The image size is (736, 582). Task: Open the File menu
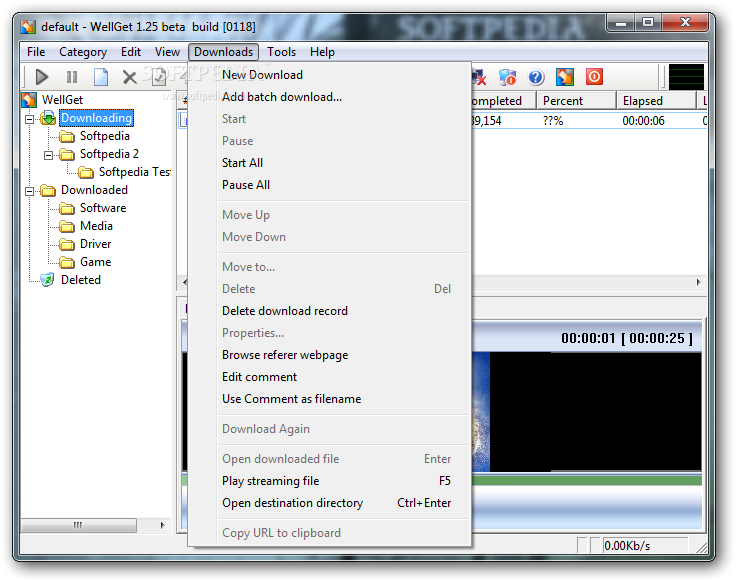36,52
